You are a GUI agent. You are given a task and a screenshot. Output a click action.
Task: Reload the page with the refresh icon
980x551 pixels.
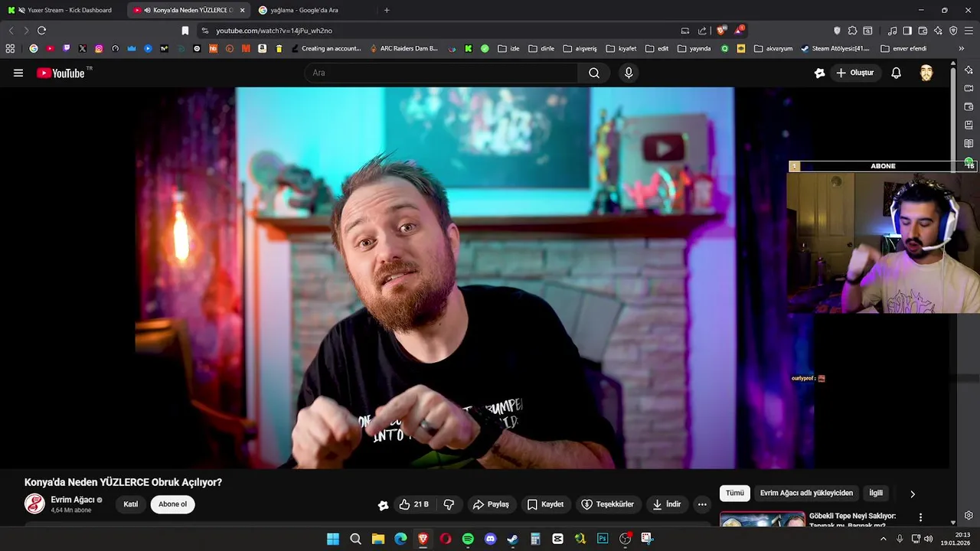(x=41, y=31)
